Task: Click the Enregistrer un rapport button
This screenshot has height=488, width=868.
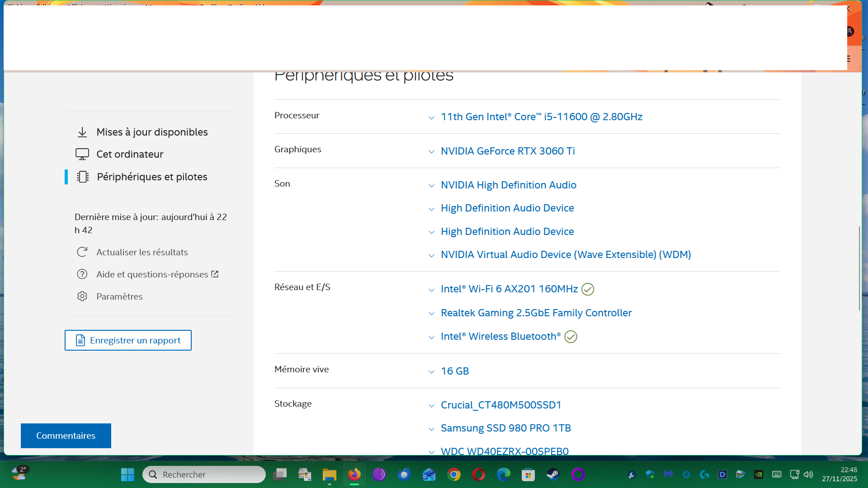Action: (128, 340)
